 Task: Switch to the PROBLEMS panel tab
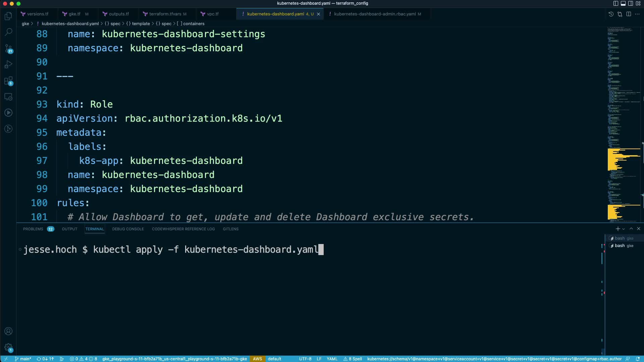pyautogui.click(x=33, y=229)
